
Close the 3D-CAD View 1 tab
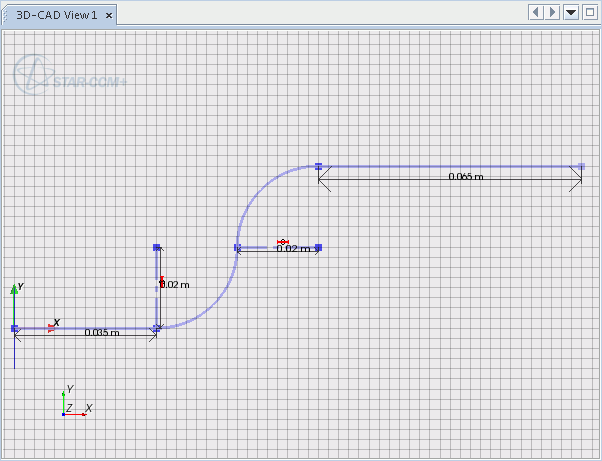point(109,15)
